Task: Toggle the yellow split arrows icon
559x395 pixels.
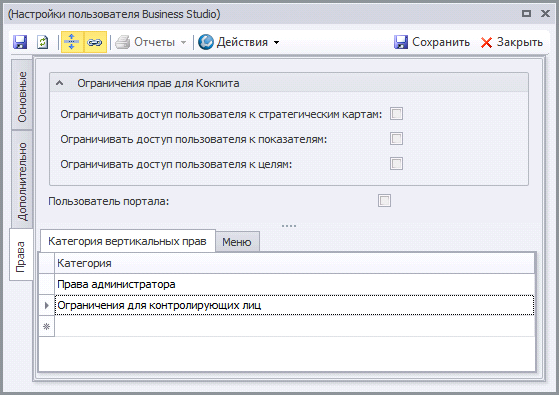Action: [x=72, y=42]
